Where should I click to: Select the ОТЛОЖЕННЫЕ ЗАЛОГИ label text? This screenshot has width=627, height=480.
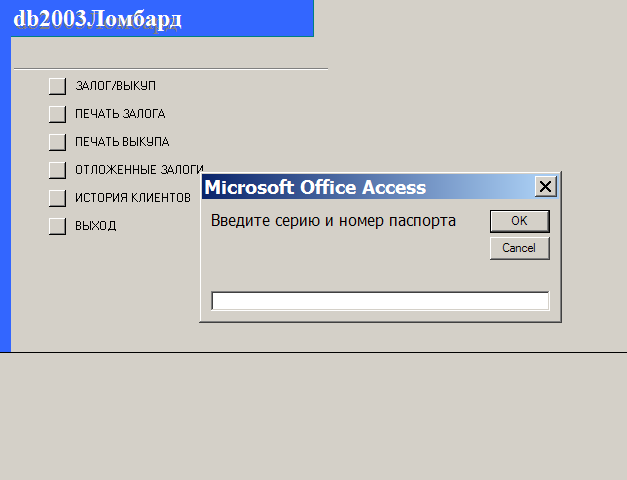tap(139, 170)
